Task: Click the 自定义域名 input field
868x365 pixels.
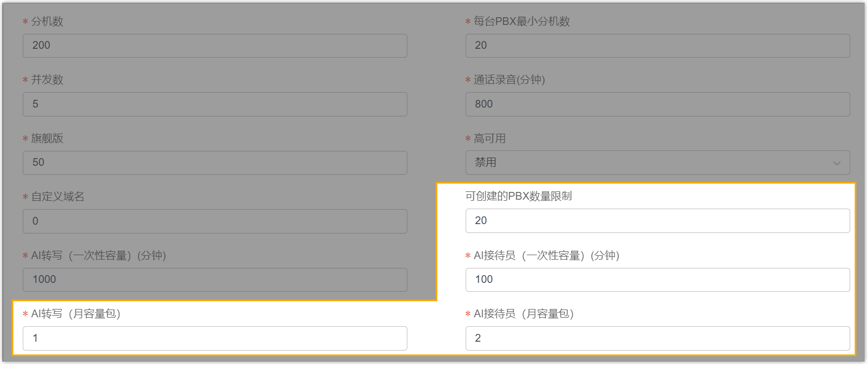Action: click(x=215, y=221)
